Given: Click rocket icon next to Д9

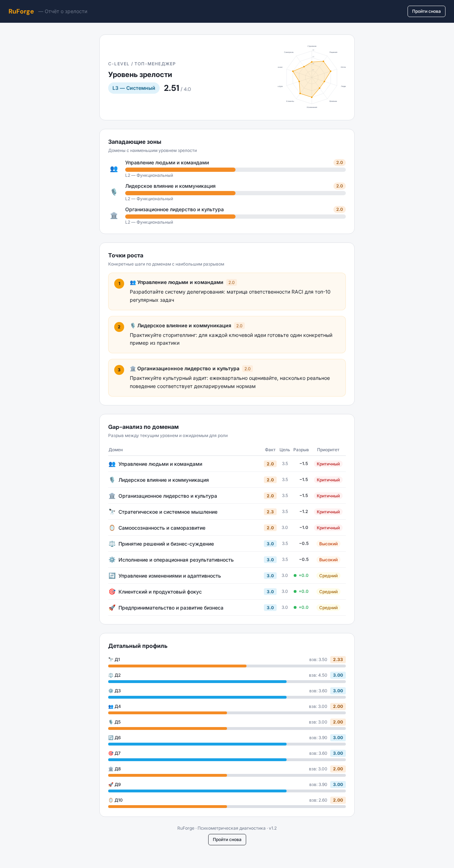Looking at the screenshot, I should click(111, 785).
